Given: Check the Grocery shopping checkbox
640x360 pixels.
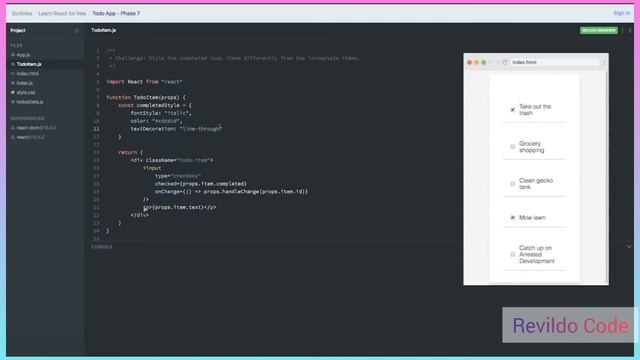Looking at the screenshot, I should point(513,147).
